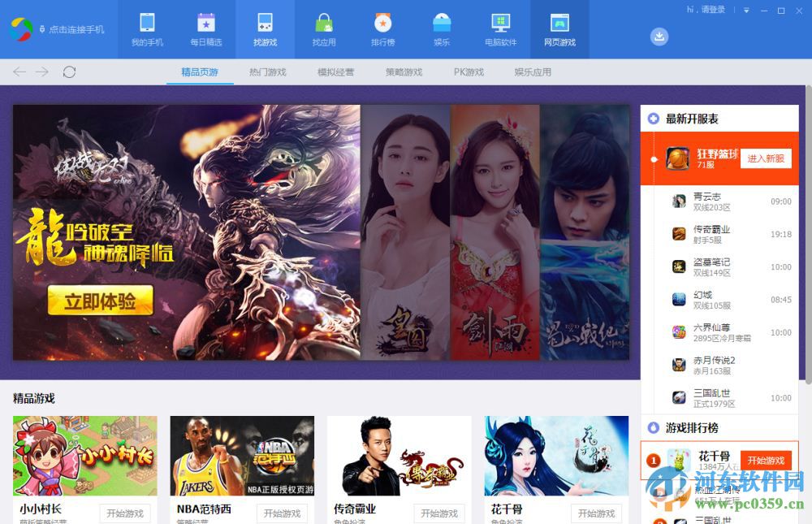Select the 找应用 icon in navigation
Viewport: 812px width, 524px height.
[x=324, y=24]
